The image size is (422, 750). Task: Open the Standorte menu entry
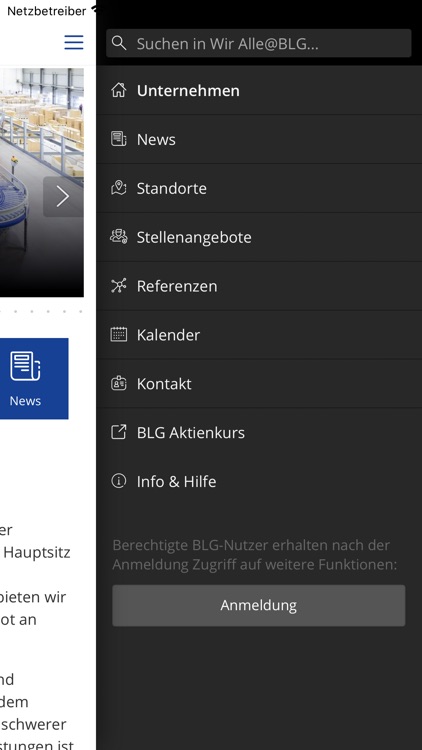click(259, 188)
